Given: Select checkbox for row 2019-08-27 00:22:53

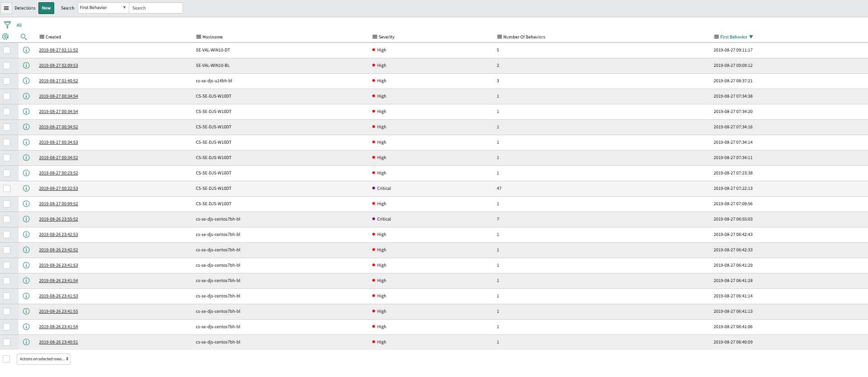Looking at the screenshot, I should point(7,188).
